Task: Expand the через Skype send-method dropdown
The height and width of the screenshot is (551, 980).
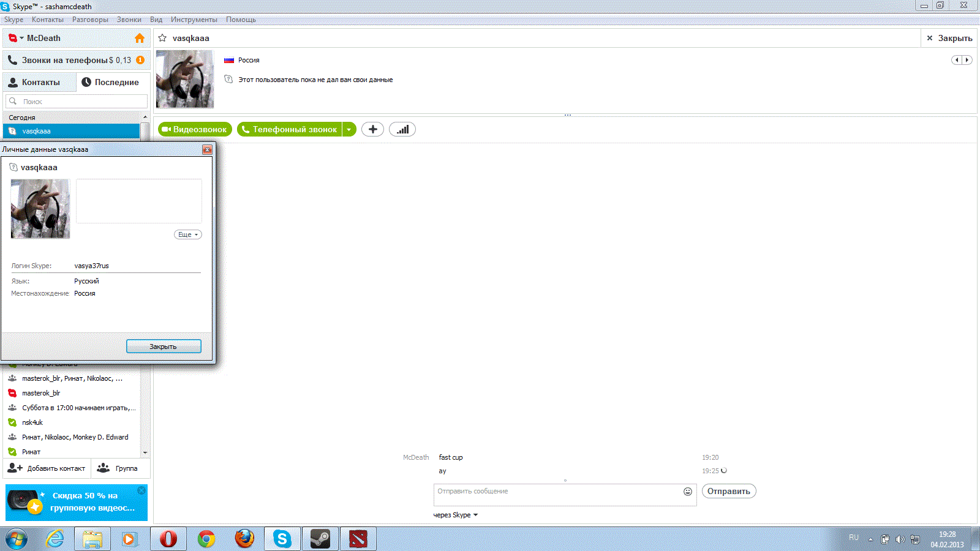Action: pyautogui.click(x=455, y=515)
